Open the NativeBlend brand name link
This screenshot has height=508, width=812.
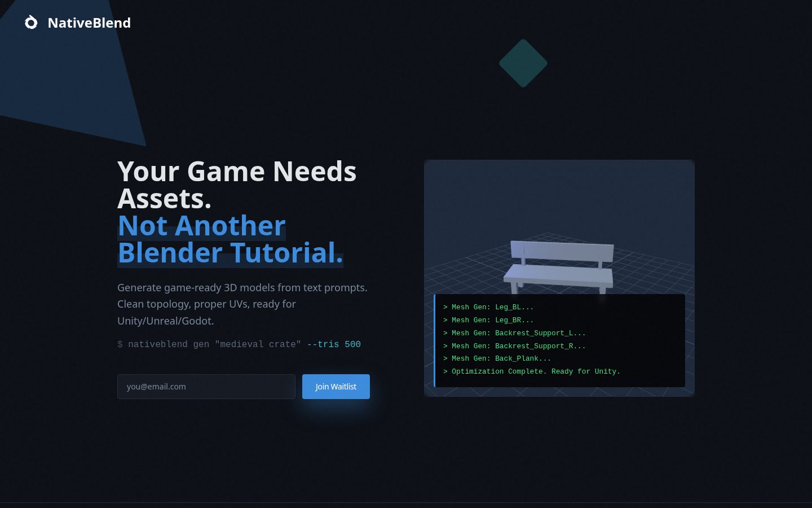89,23
